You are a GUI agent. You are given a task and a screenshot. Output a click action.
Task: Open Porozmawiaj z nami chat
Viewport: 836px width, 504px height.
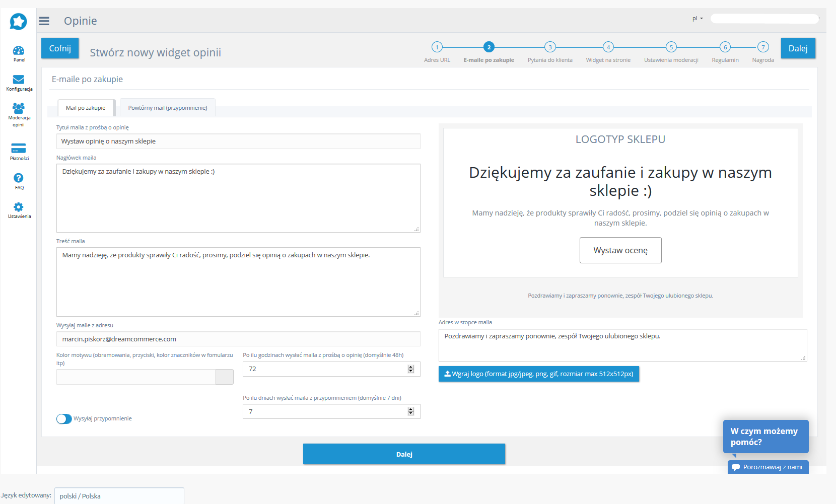coord(768,467)
